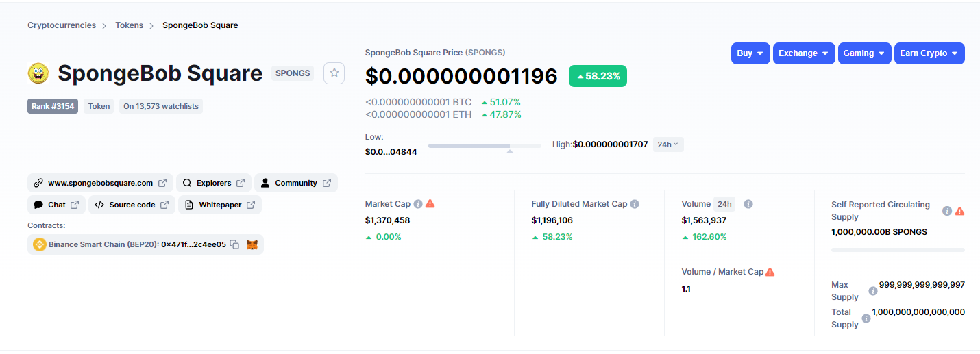Change the 24h Low/High timeframe selector
Image resolution: width=980 pixels, height=354 pixels.
pos(667,144)
